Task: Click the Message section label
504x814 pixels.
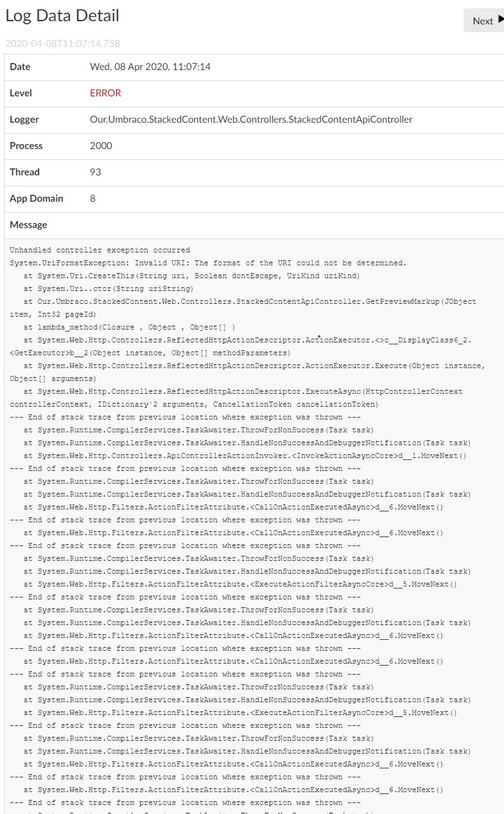Action: click(x=28, y=225)
